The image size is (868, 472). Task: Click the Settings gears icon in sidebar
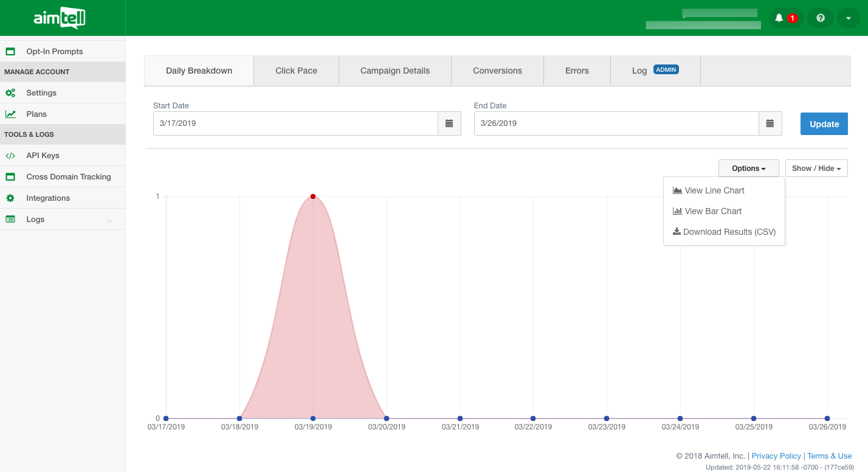[10, 93]
